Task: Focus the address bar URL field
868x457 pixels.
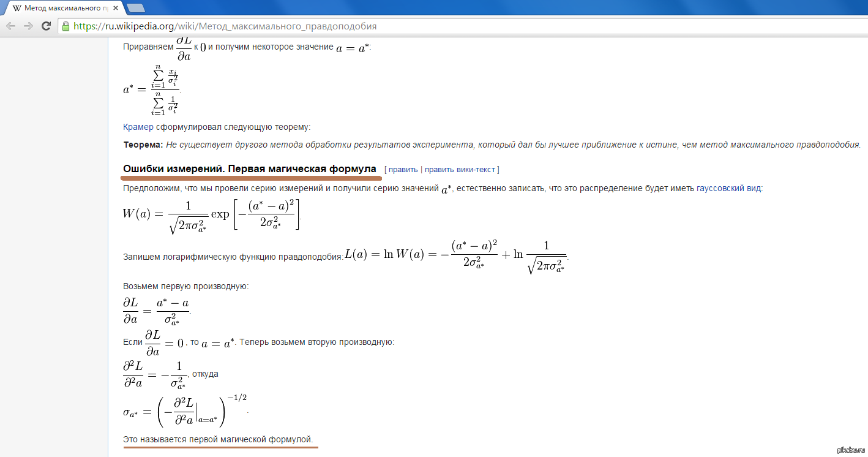Action: coord(245,26)
